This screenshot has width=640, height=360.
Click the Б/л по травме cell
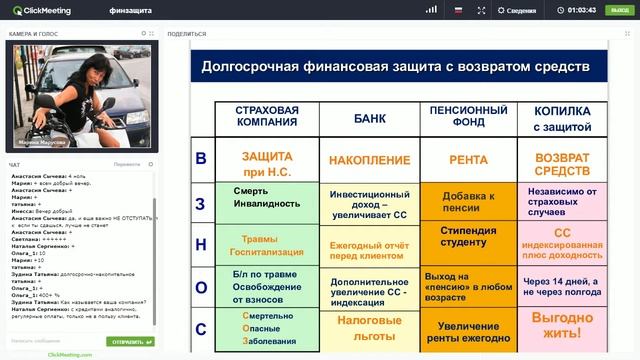pos(267,287)
